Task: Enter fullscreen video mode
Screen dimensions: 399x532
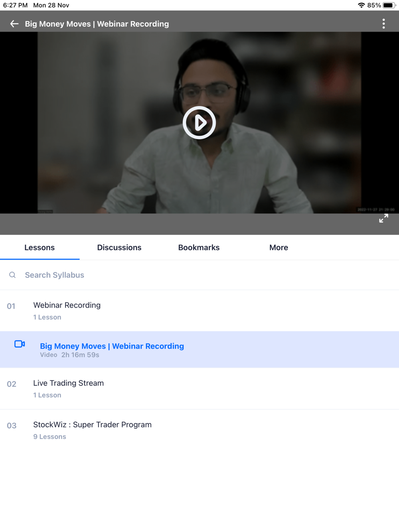Action: click(383, 218)
